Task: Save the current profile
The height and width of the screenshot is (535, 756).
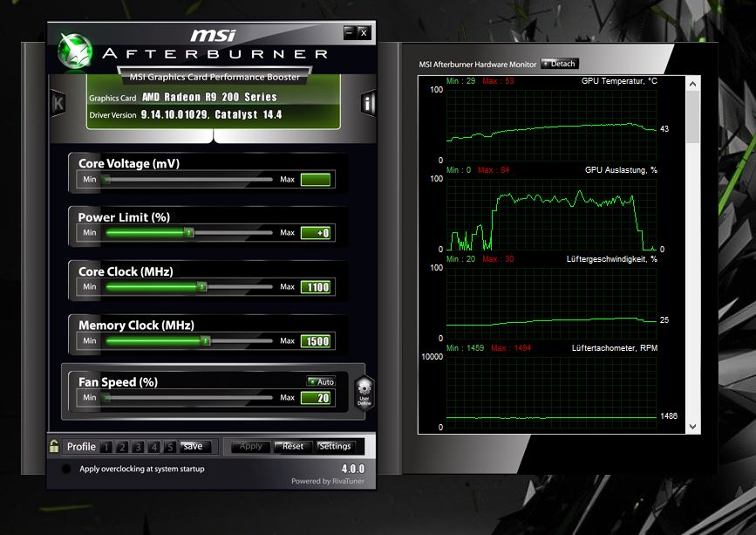Action: pyautogui.click(x=194, y=447)
